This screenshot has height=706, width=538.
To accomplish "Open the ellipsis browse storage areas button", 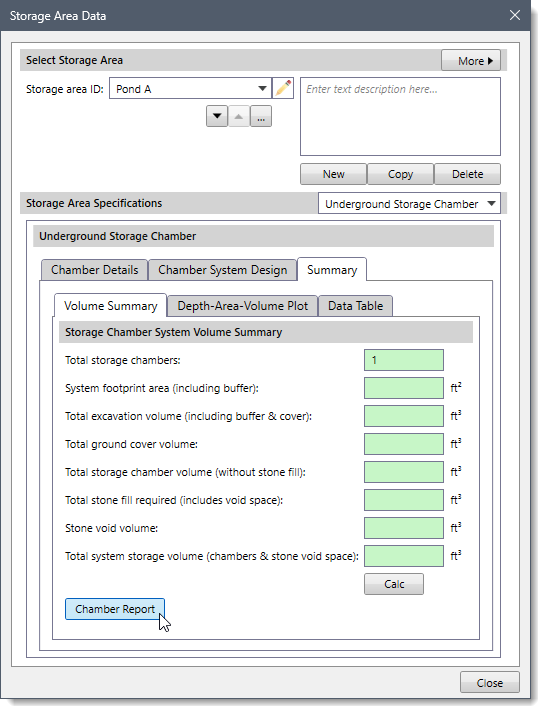I will coord(261,117).
